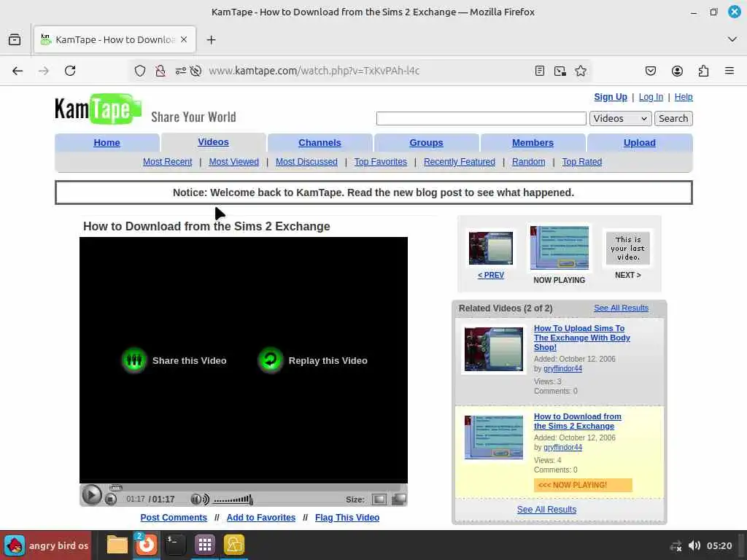
Task: Go back with the browser back arrow
Action: tap(18, 71)
